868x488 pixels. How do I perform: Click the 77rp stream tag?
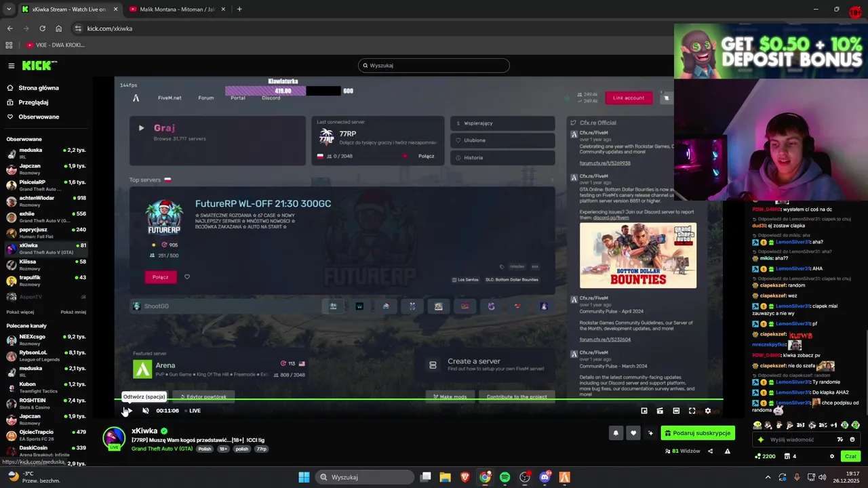click(x=261, y=449)
